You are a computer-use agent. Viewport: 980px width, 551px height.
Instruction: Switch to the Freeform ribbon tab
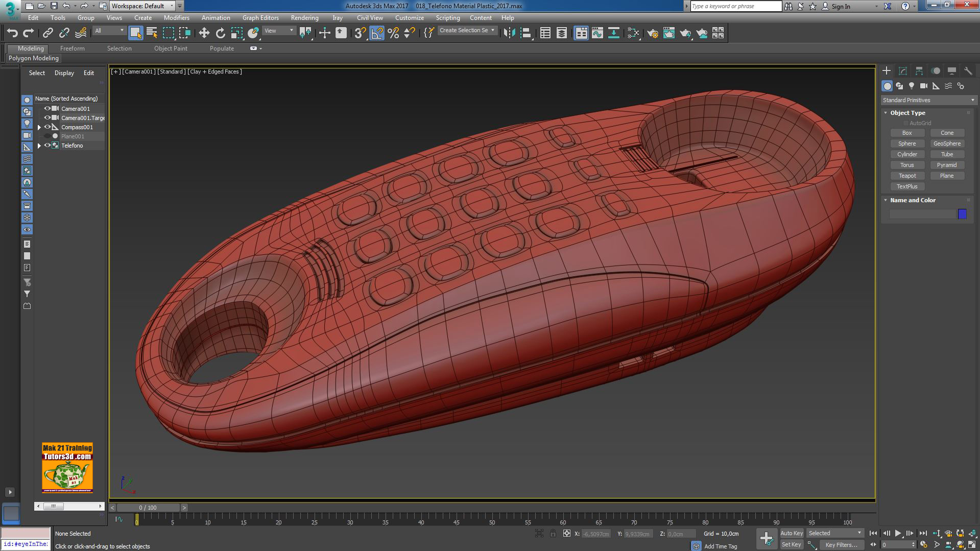coord(73,49)
